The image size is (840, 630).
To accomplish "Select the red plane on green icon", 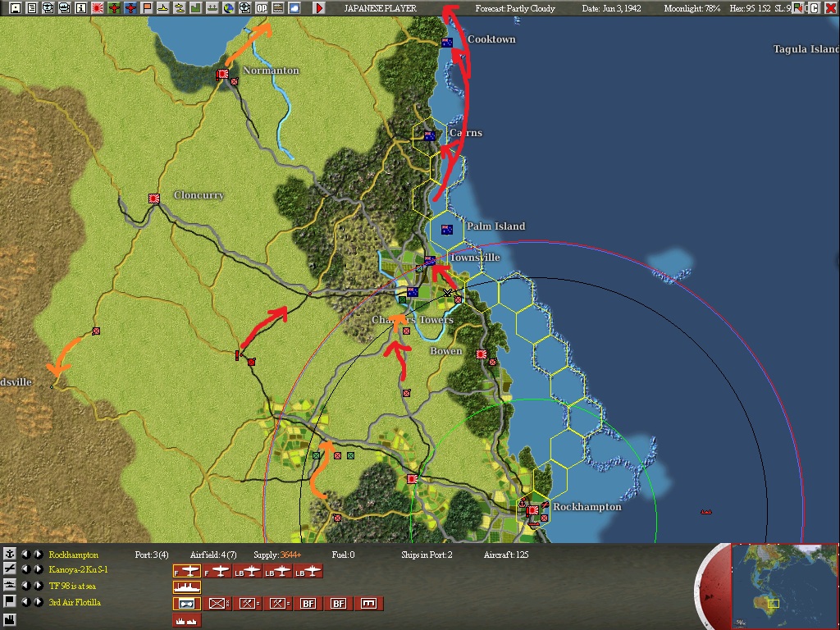I will [x=113, y=8].
